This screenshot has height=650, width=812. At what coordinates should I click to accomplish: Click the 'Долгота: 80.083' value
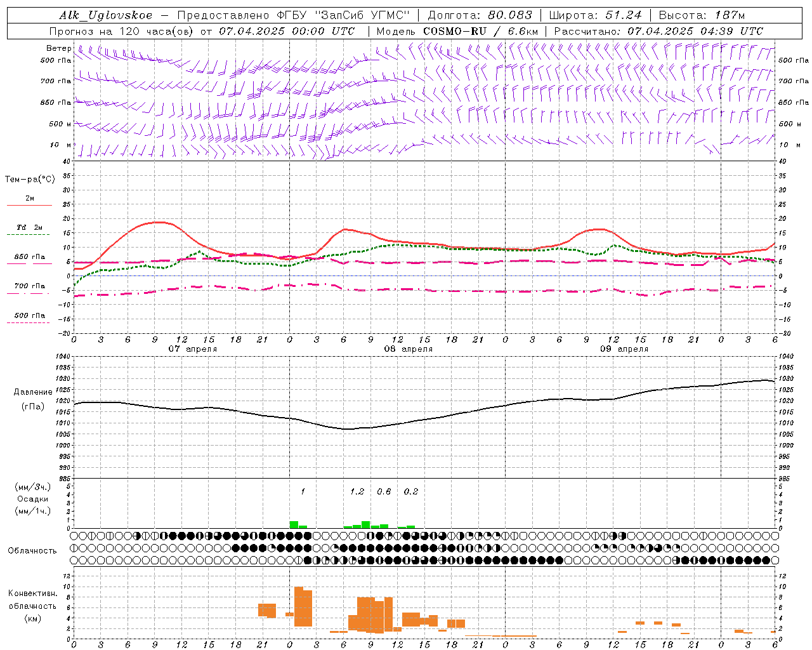tap(480, 15)
